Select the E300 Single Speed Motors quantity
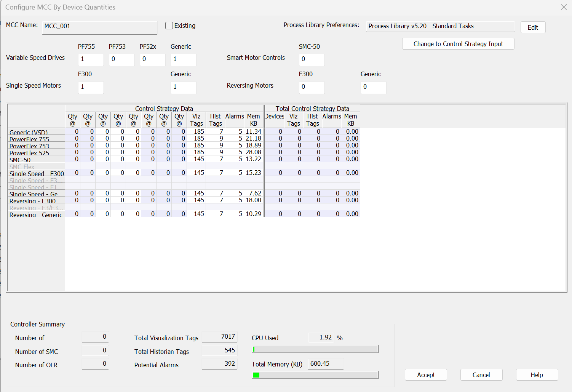Viewport: 572px width, 392px height. (x=91, y=88)
